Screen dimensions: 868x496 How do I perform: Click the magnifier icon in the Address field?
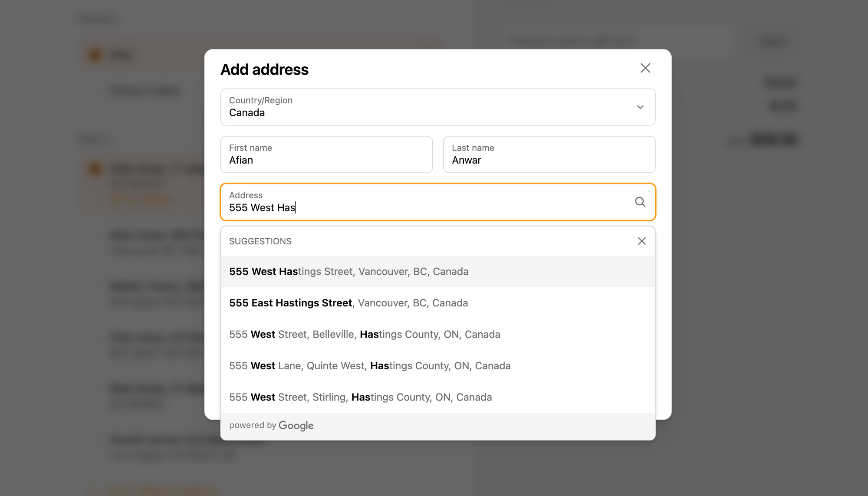click(640, 202)
